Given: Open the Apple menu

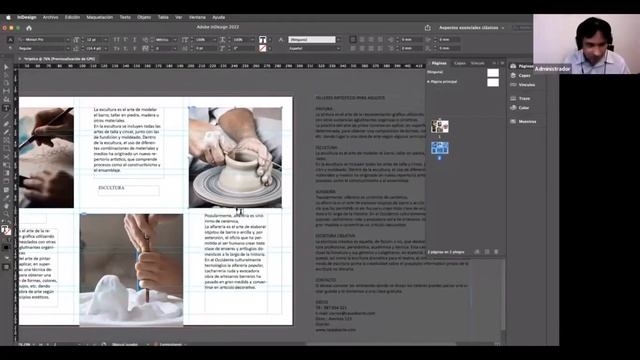Looking at the screenshot, I should pyautogui.click(x=8, y=17).
